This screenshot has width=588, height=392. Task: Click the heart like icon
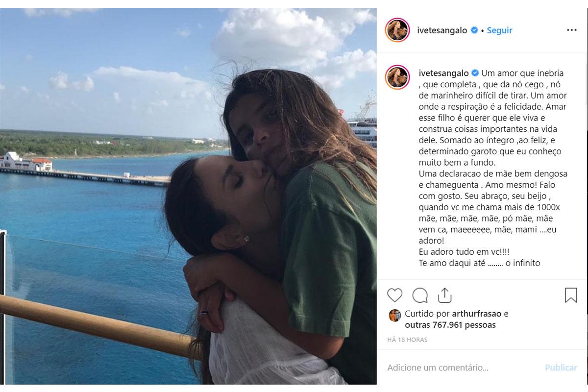[394, 295]
